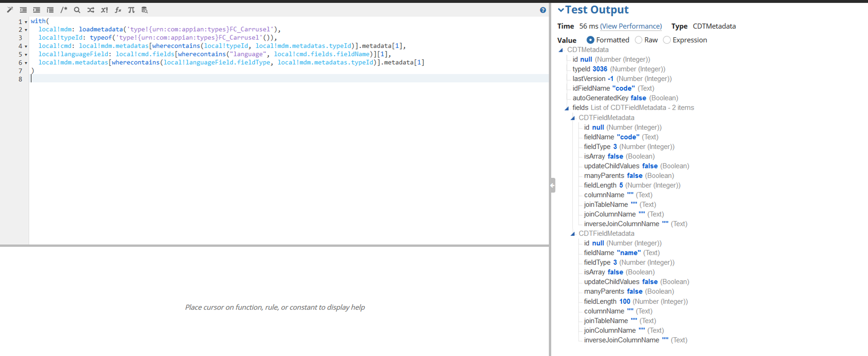This screenshot has height=356, width=868.
Task: Collapse the second CDTFieldMetadata node (name)
Action: pyautogui.click(x=573, y=233)
